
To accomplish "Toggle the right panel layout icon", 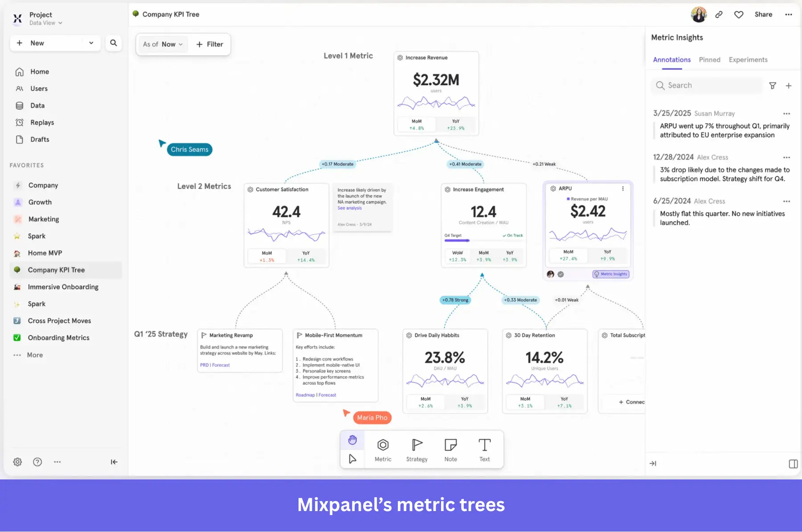I will [793, 463].
